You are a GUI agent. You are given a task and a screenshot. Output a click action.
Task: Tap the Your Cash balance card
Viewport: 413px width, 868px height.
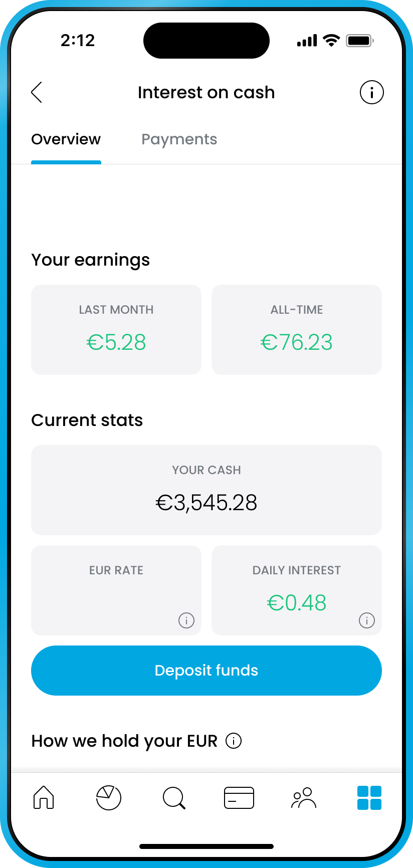click(207, 490)
